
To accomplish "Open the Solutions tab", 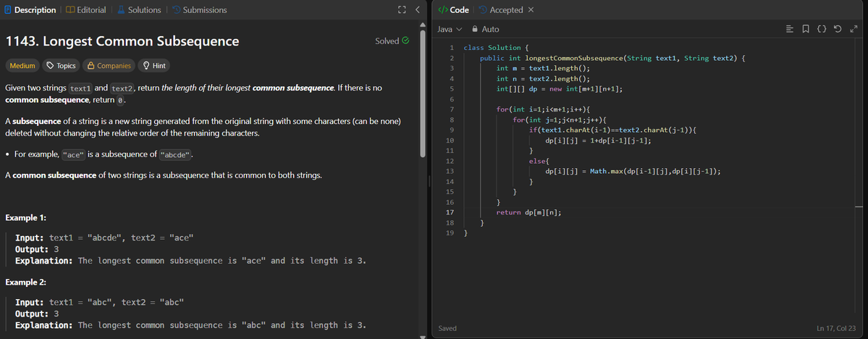I will click(139, 10).
